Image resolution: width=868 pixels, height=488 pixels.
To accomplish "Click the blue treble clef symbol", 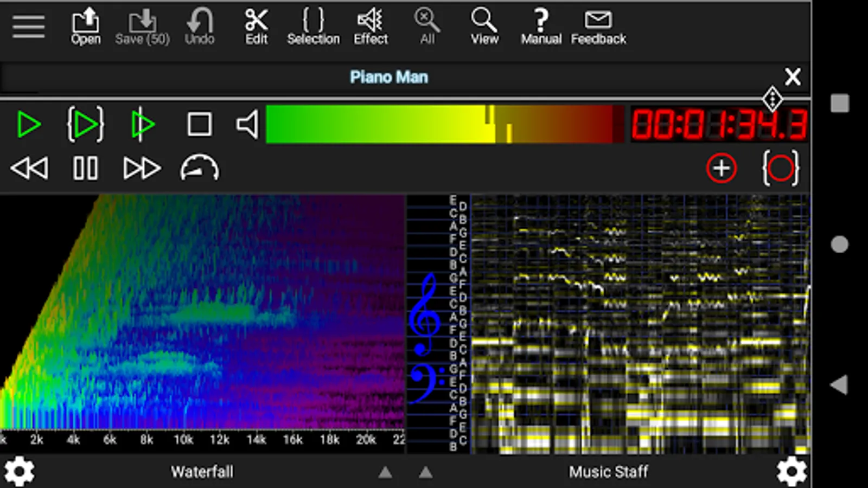I will tap(424, 313).
